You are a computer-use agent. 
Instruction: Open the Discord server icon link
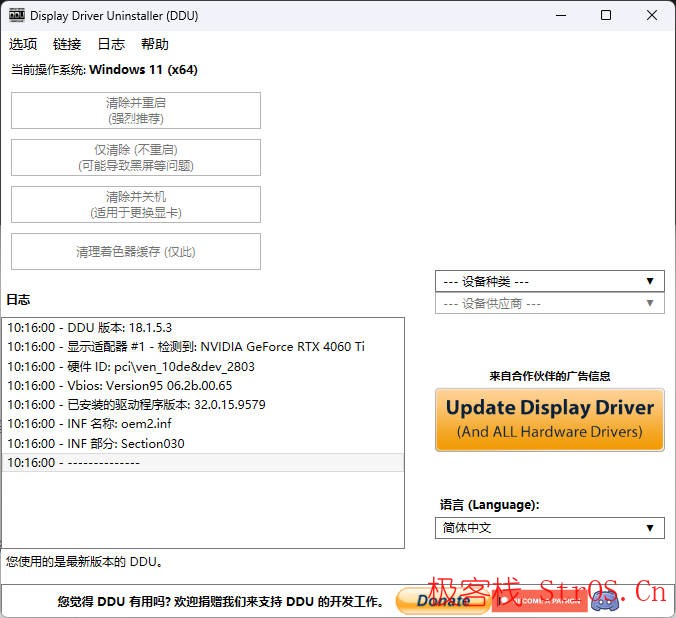605,601
